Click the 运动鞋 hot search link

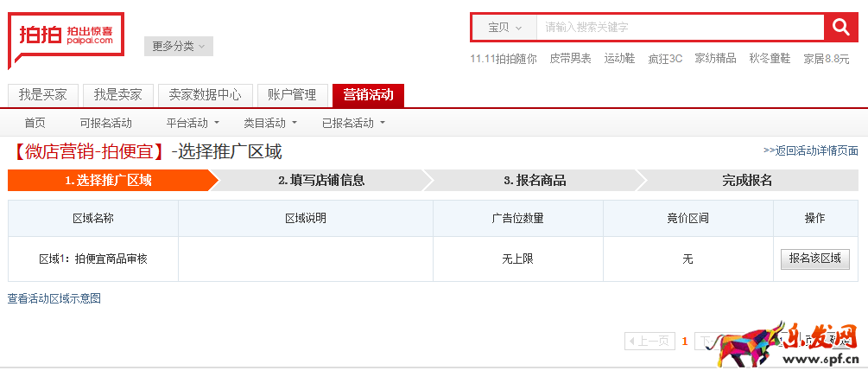619,59
